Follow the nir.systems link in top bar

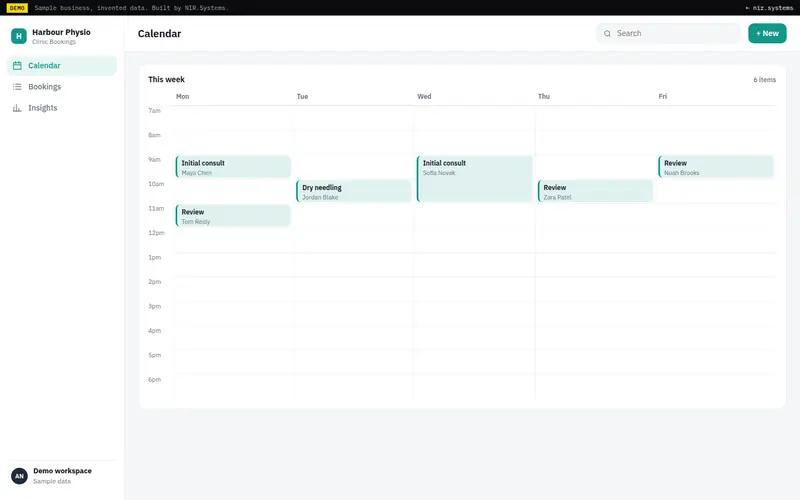(769, 8)
